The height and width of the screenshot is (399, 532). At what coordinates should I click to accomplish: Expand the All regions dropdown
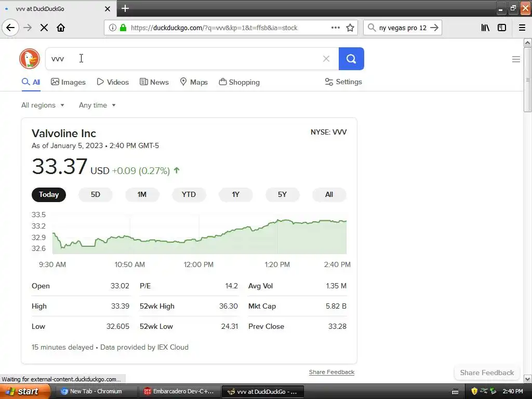tap(43, 105)
